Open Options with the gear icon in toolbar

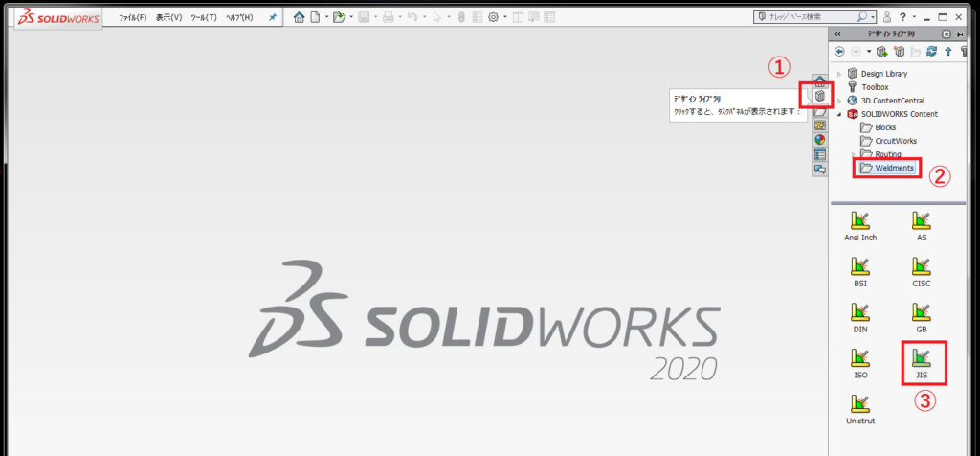click(493, 17)
